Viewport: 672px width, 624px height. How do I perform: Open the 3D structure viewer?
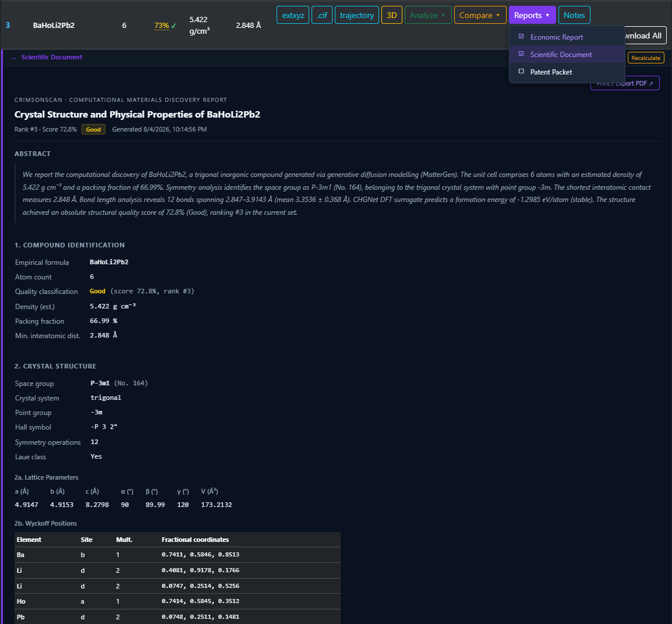pyautogui.click(x=392, y=15)
